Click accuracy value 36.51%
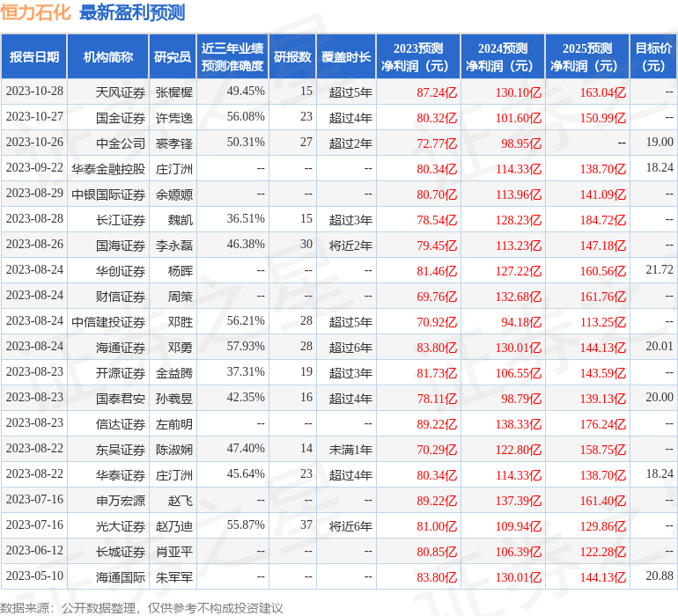Image resolution: width=678 pixels, height=616 pixels. [246, 218]
